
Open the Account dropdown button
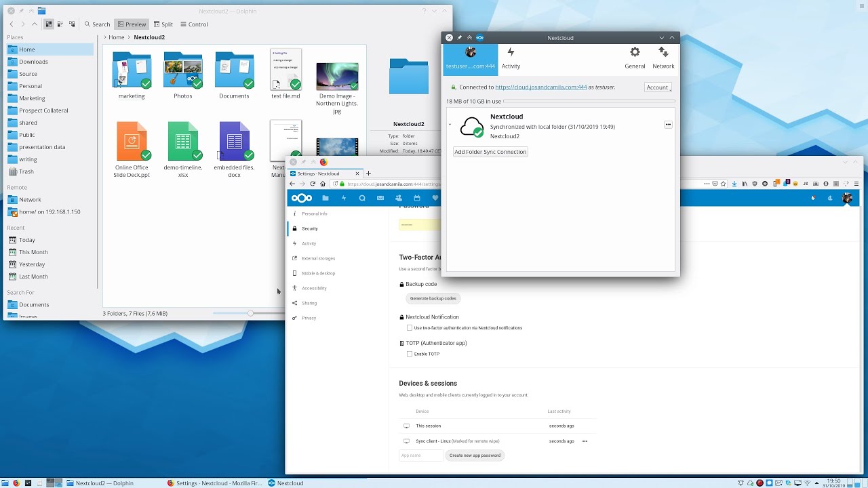[x=658, y=87]
